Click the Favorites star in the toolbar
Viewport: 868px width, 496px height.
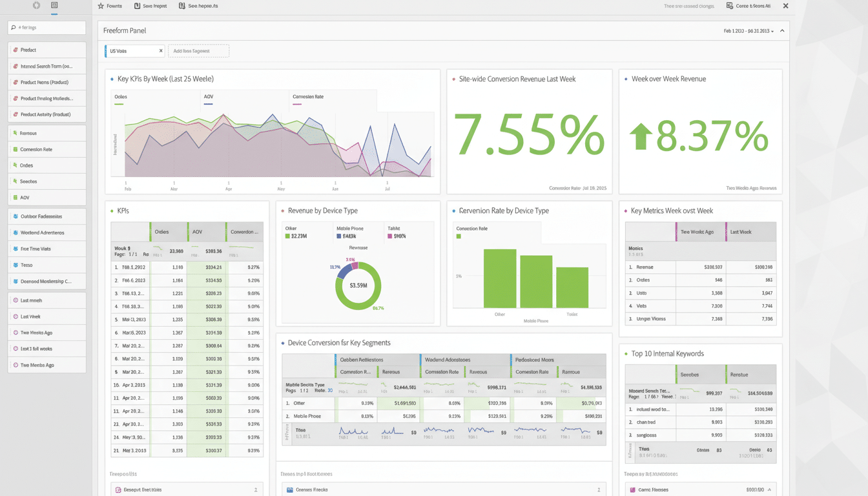point(99,6)
